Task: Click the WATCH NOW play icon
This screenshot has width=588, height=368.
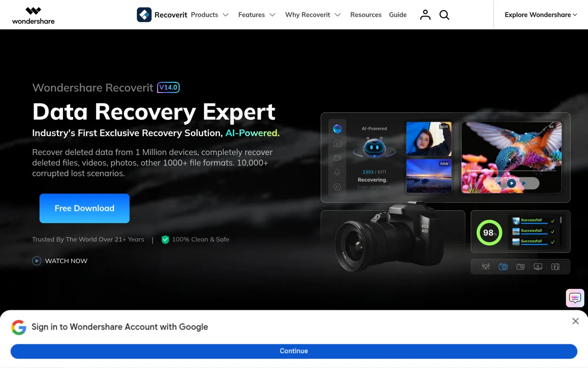Action: [x=37, y=261]
